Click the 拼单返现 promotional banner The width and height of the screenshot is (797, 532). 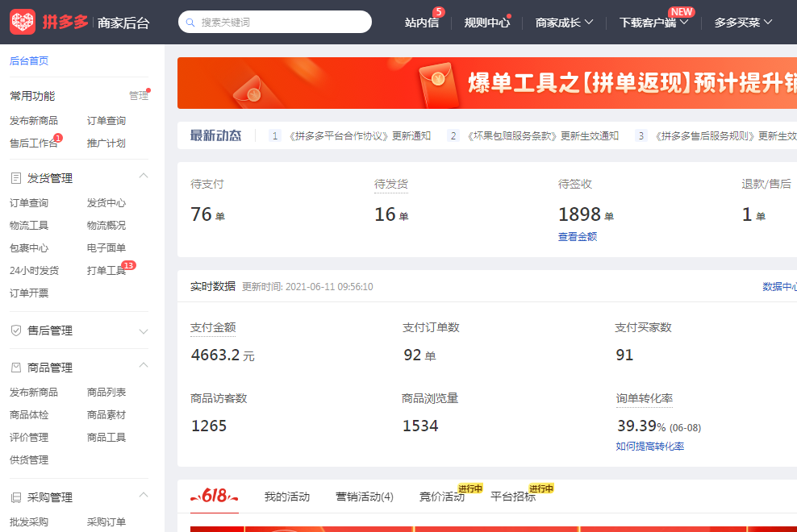(487, 83)
